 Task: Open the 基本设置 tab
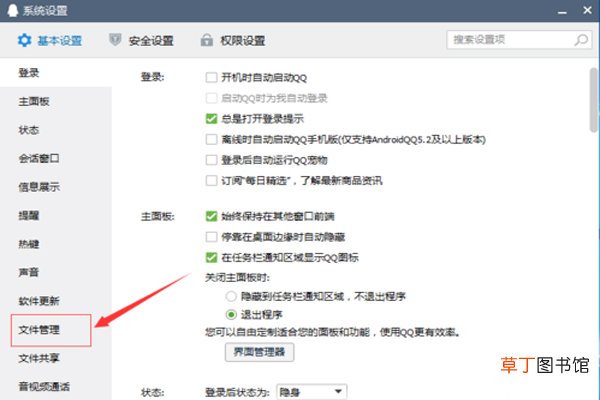50,40
